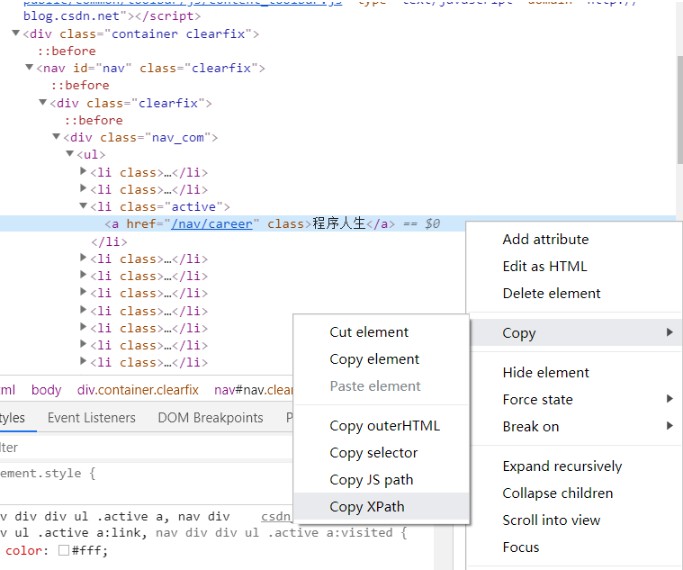Collapse the div class="clearfix" node

[x=43, y=102]
